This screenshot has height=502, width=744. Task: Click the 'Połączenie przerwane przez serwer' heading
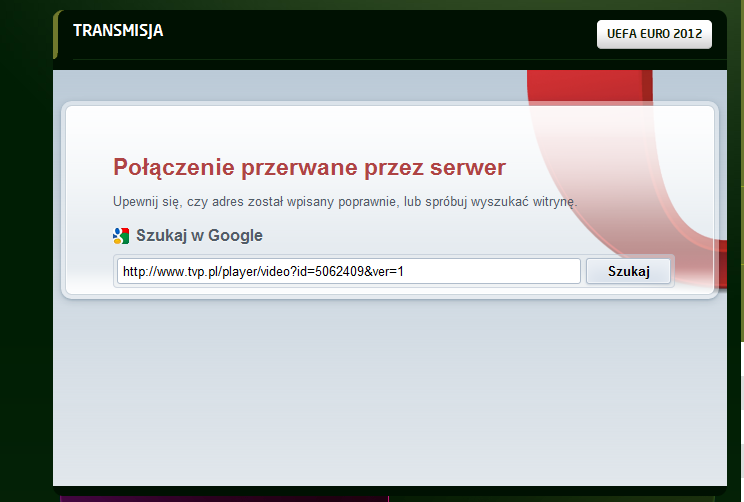point(309,168)
